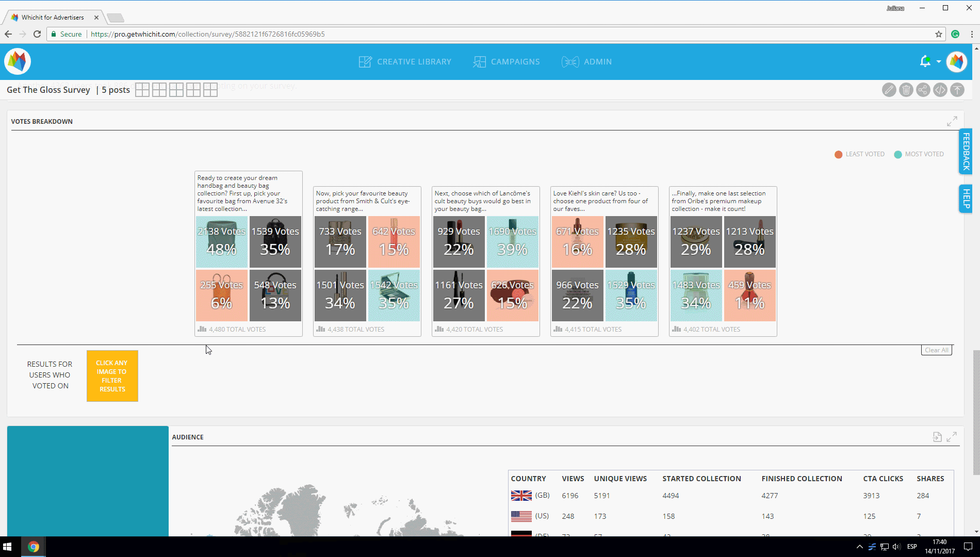980x557 pixels.
Task: Open the Windows Start menu
Action: point(7,547)
